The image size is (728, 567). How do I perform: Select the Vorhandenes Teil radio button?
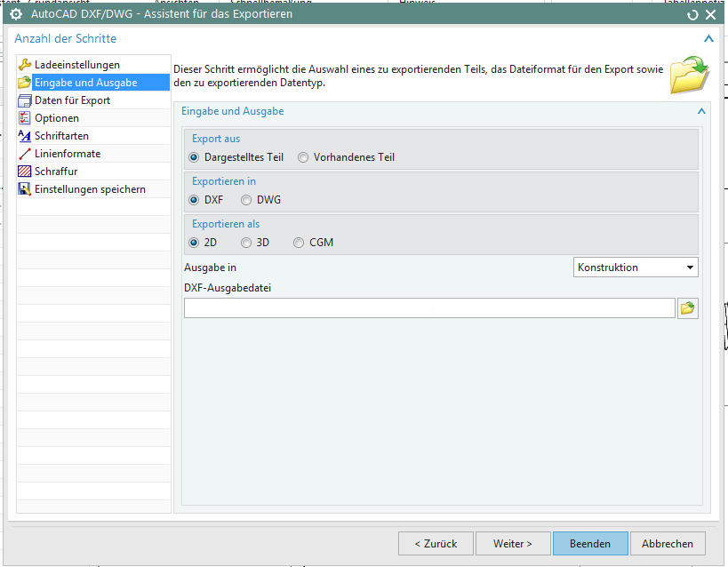point(303,157)
